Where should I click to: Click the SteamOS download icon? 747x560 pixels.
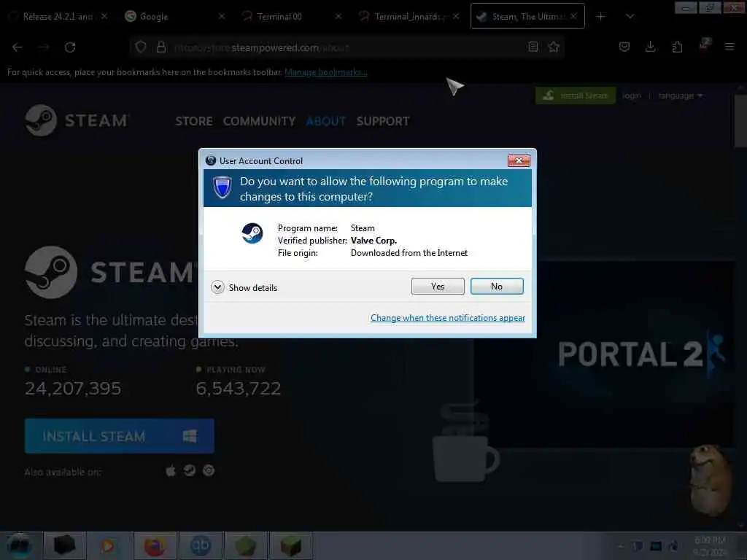coord(190,470)
